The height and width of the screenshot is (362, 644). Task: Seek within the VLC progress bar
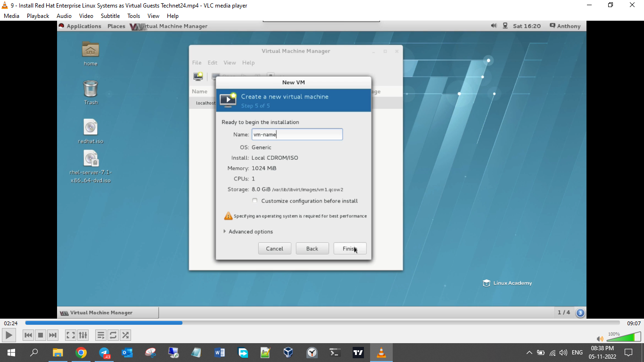pyautogui.click(x=322, y=323)
